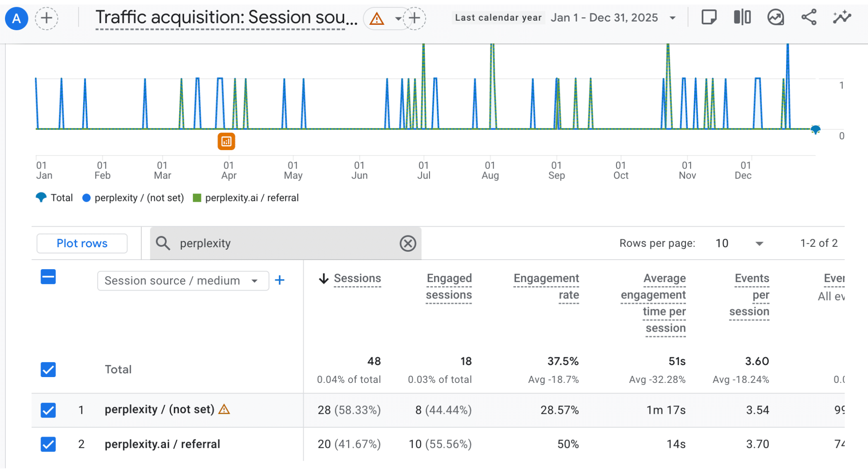The height and width of the screenshot is (473, 868).
Task: Open the annotations note icon
Action: [x=709, y=17]
